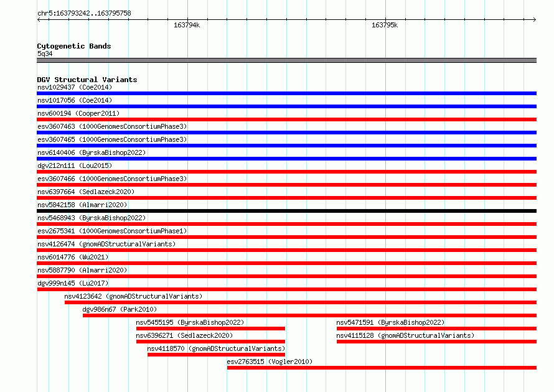This screenshot has height=392, width=554.
Task: Click esv3607465 (1000GenomesConsortiumPhase3) label
Action: pos(112,139)
